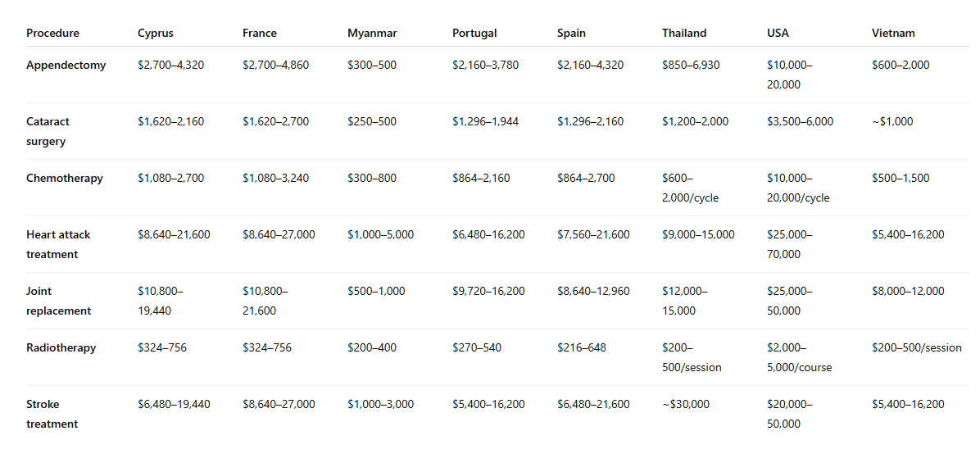Click the Radiotherapy row label

pyautogui.click(x=61, y=347)
